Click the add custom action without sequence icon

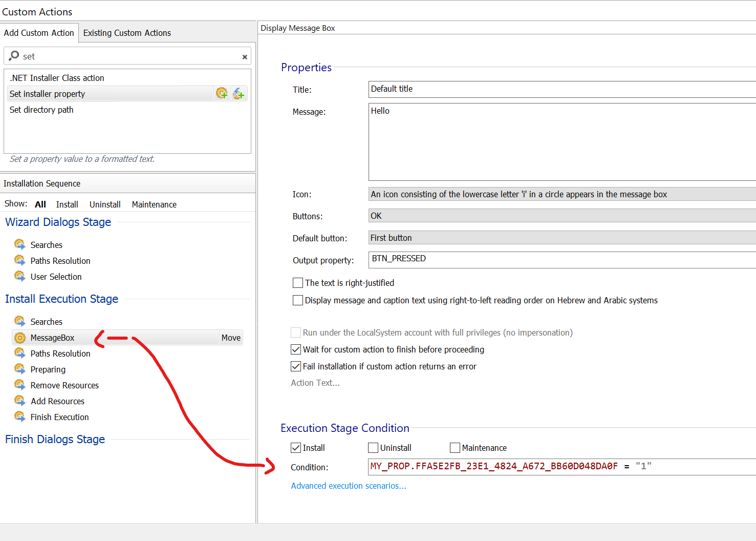pyautogui.click(x=239, y=93)
